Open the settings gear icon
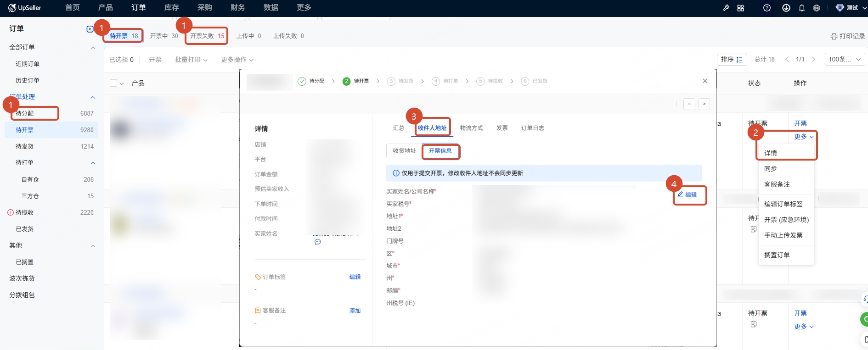 [817, 8]
